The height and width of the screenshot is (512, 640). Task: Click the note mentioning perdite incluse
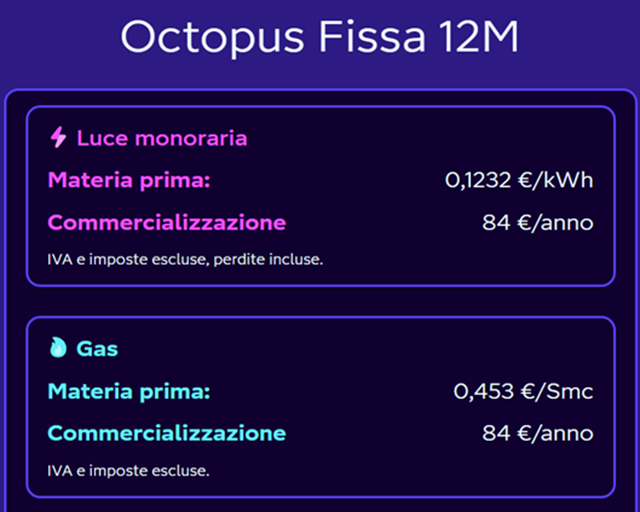pos(185,259)
